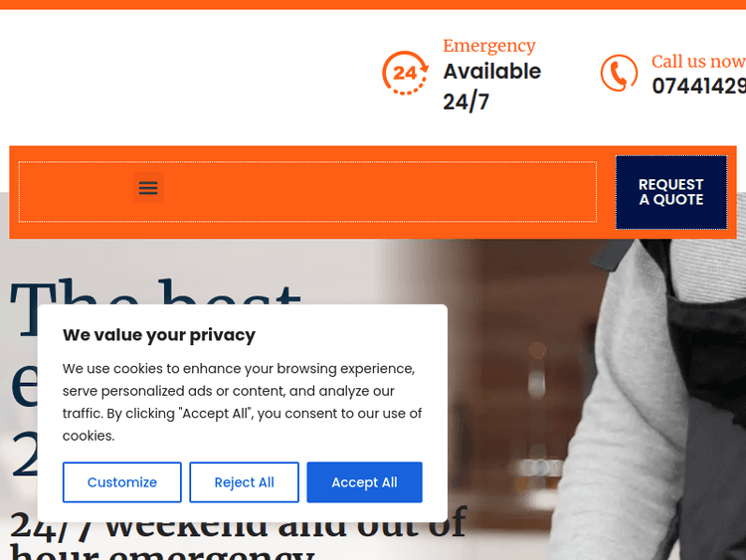Open the Customize cookie preferences
746x560 pixels.
pyautogui.click(x=121, y=482)
